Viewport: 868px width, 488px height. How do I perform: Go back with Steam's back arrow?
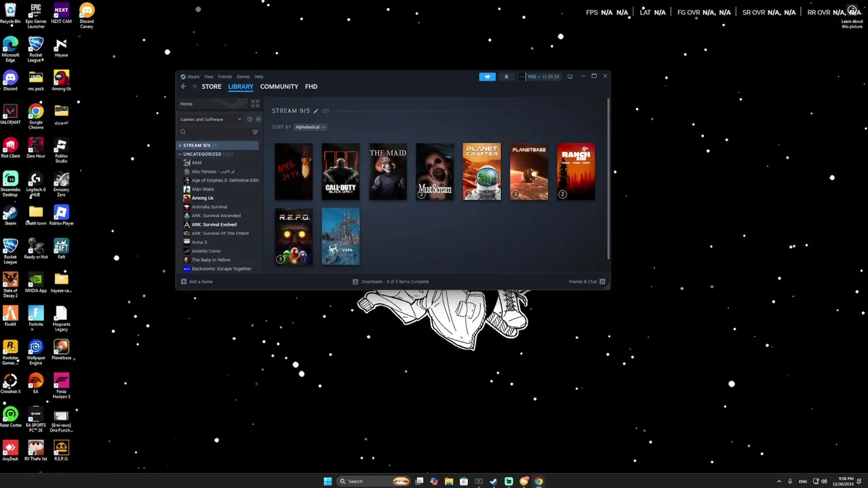coord(183,87)
